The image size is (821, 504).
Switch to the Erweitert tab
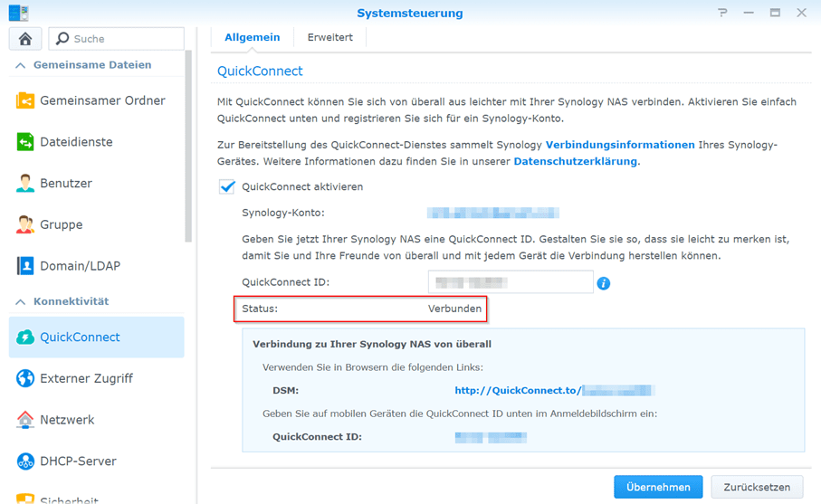[x=329, y=38]
